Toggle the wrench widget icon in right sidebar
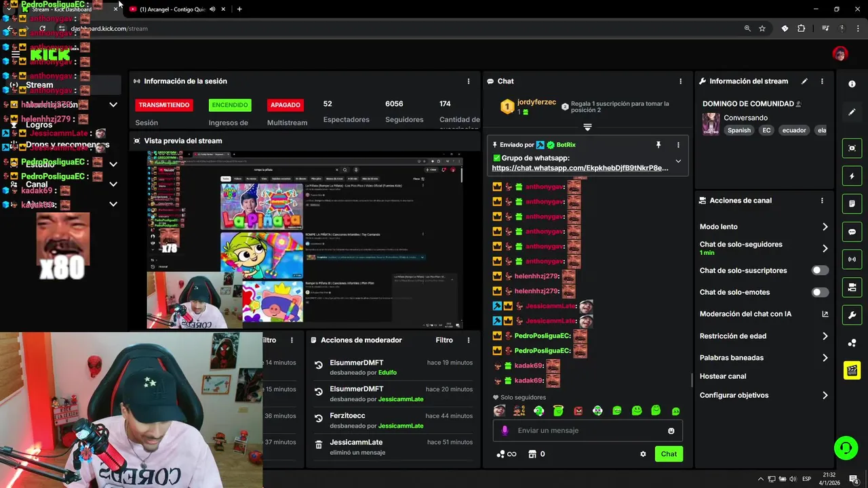 [x=852, y=315]
